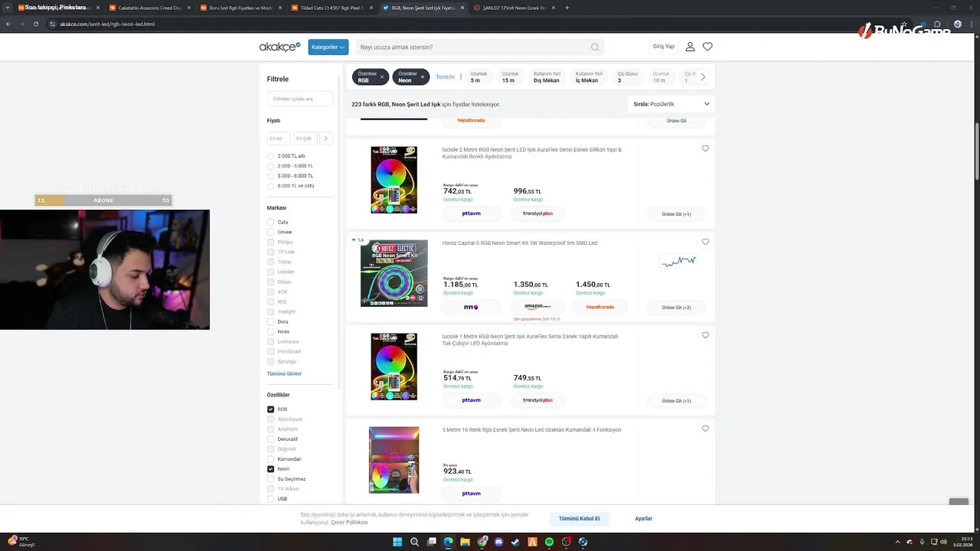Click the En az price field
Viewport: 980px width, 551px height.
tap(279, 139)
